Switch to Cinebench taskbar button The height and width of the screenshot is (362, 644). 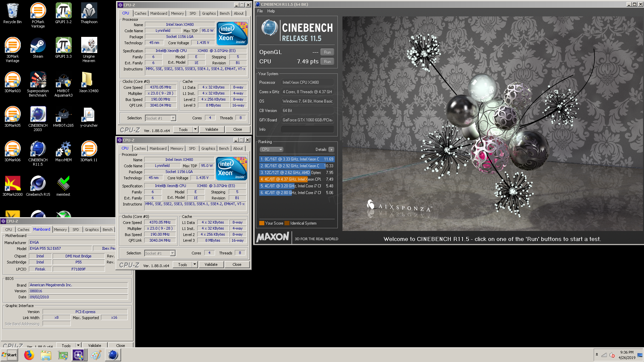pos(113,355)
